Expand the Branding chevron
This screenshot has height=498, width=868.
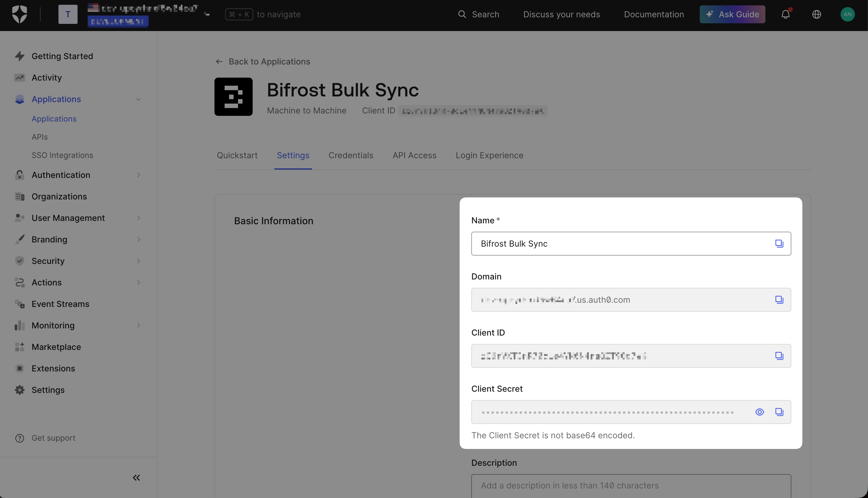138,239
